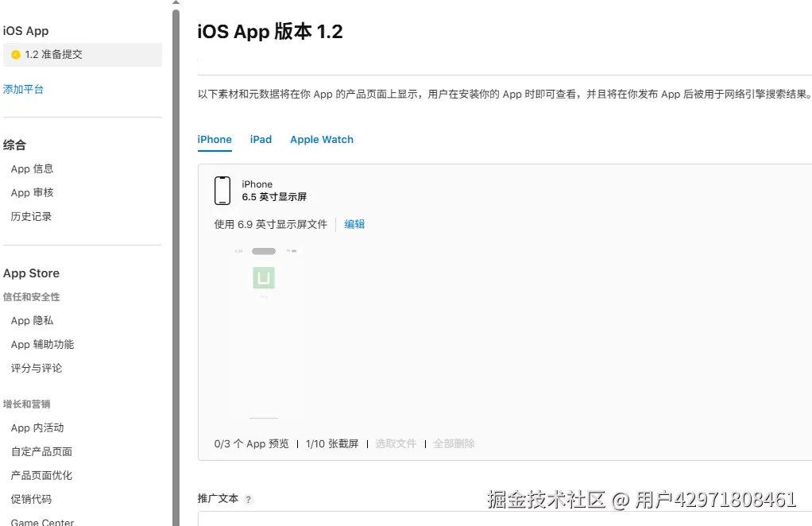
Task: Click the 增长和营销 group label
Action: pyautogui.click(x=26, y=404)
